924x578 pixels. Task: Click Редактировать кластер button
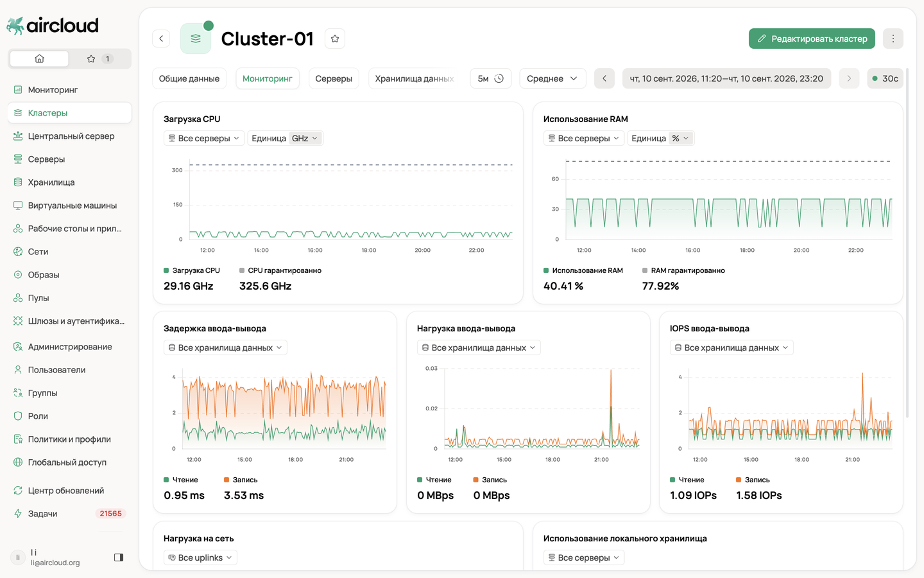point(812,39)
